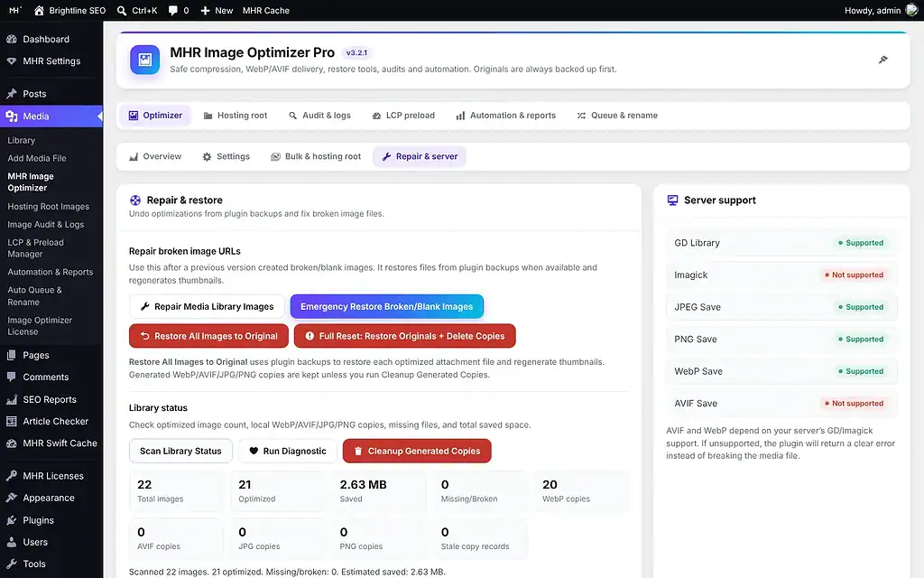
Task: Click the MHR Image Optimizer Pro logo icon
Action: [x=145, y=60]
